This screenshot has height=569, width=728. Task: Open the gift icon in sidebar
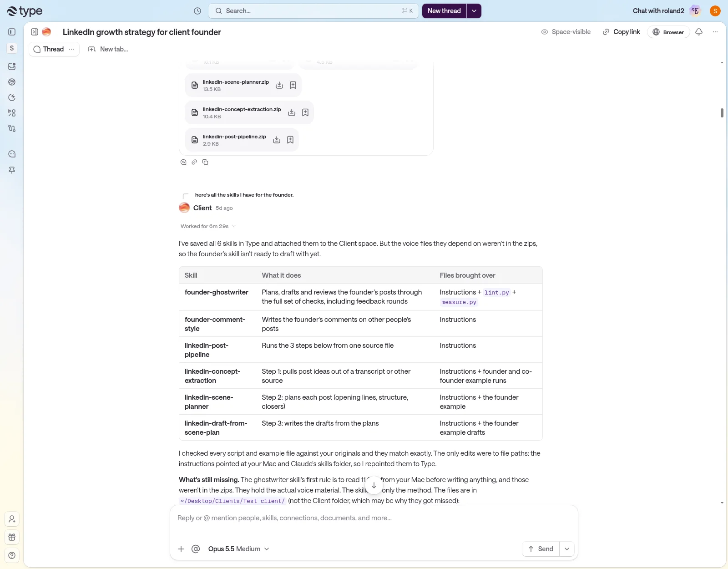[12, 537]
